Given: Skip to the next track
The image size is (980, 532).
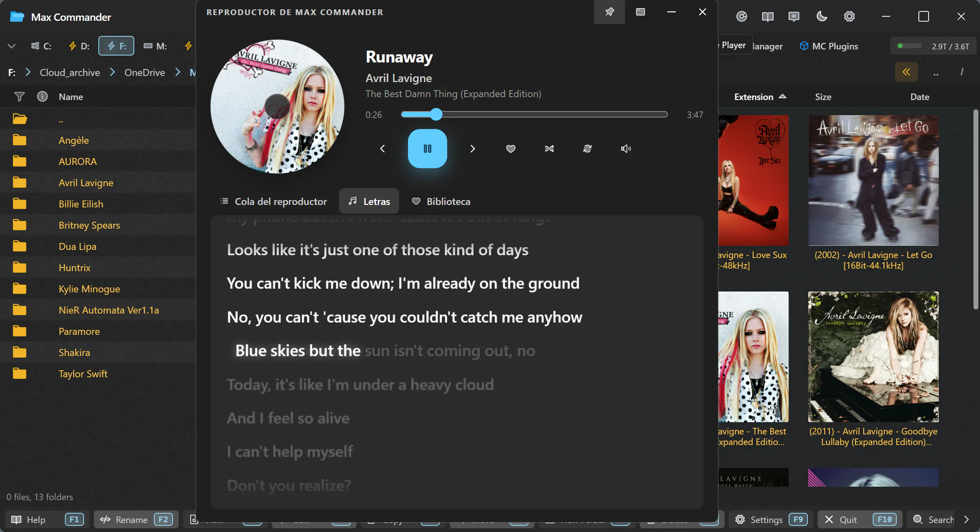Looking at the screenshot, I should click(472, 149).
